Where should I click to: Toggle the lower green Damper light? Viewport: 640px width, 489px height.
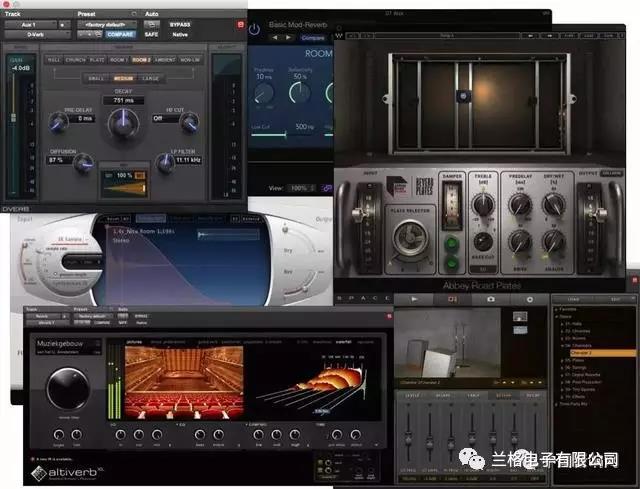[451, 262]
